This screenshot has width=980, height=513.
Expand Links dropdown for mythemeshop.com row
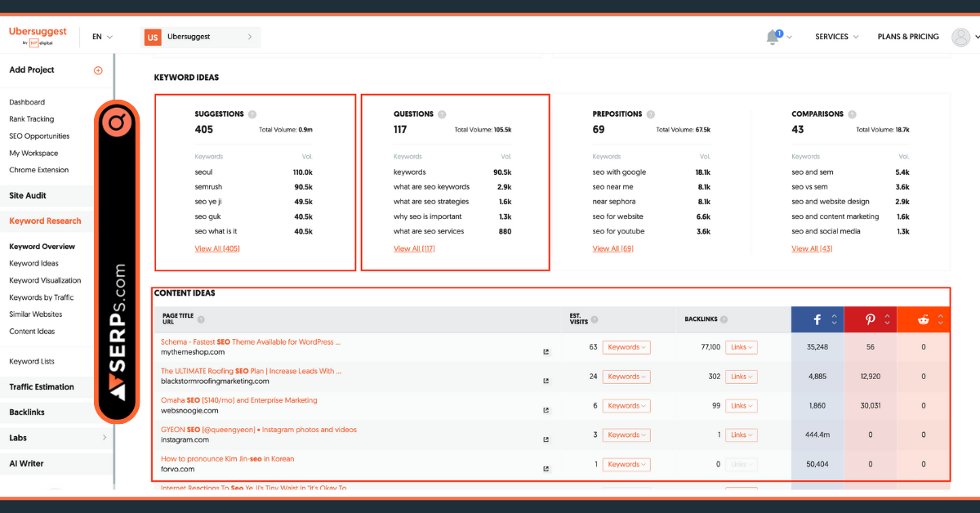[x=742, y=347]
